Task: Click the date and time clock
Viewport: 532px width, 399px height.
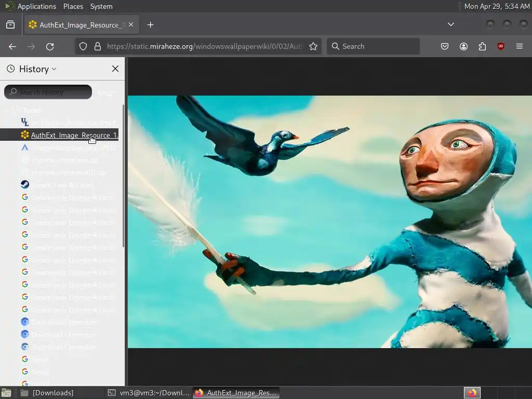Action: 497,6
